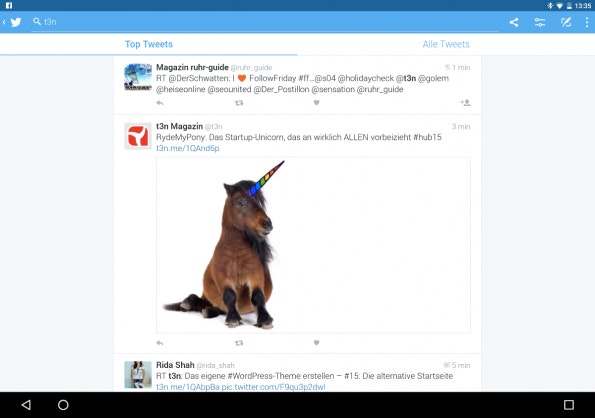The width and height of the screenshot is (595, 418).
Task: Open the t3n.me/1QAbpBa link
Action: [187, 387]
